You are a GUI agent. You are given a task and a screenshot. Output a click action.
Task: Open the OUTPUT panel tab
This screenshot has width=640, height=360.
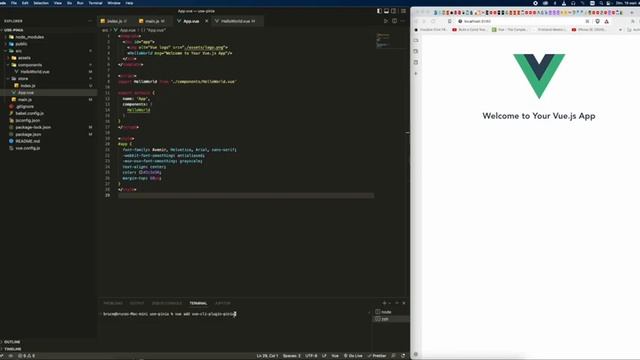137,303
